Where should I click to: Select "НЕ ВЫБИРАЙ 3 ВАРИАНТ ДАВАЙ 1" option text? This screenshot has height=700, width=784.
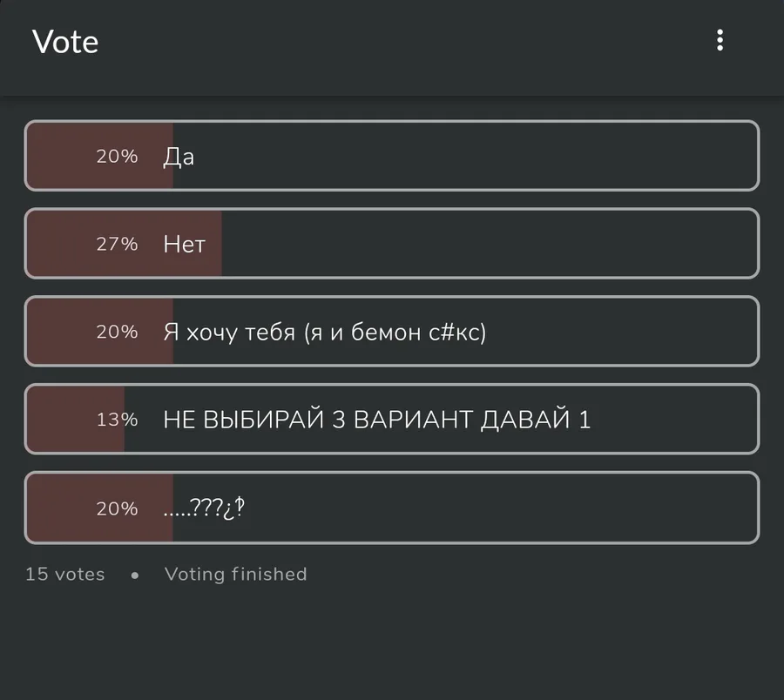(x=376, y=420)
